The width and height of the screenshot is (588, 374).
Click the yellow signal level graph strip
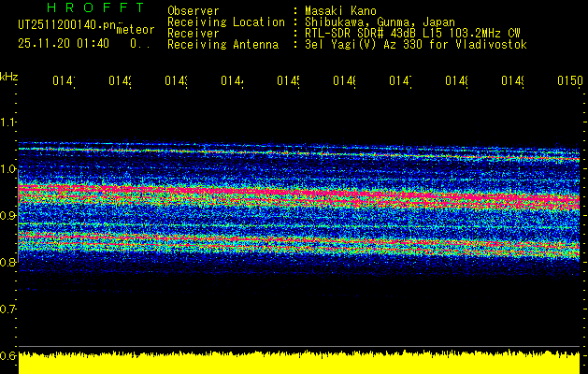[299, 364]
